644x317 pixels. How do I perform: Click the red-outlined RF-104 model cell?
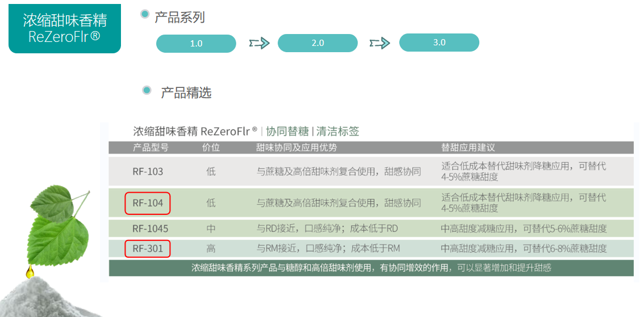coord(148,203)
